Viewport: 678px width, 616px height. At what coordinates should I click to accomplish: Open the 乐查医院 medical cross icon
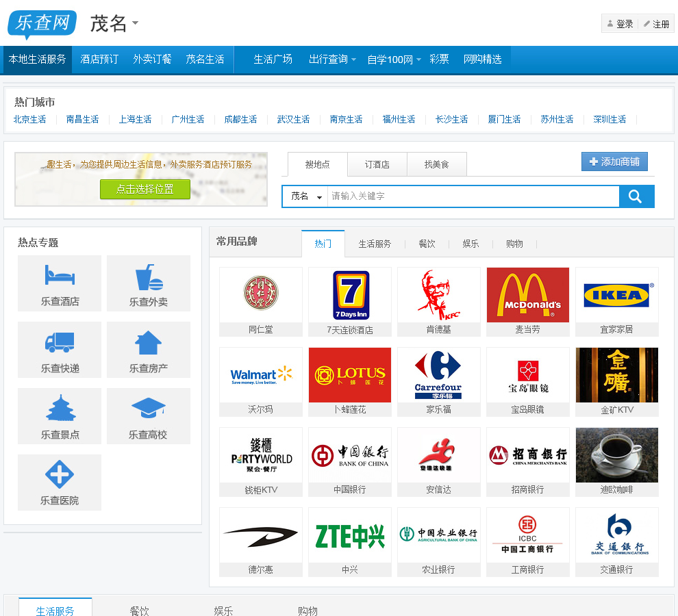click(x=60, y=483)
